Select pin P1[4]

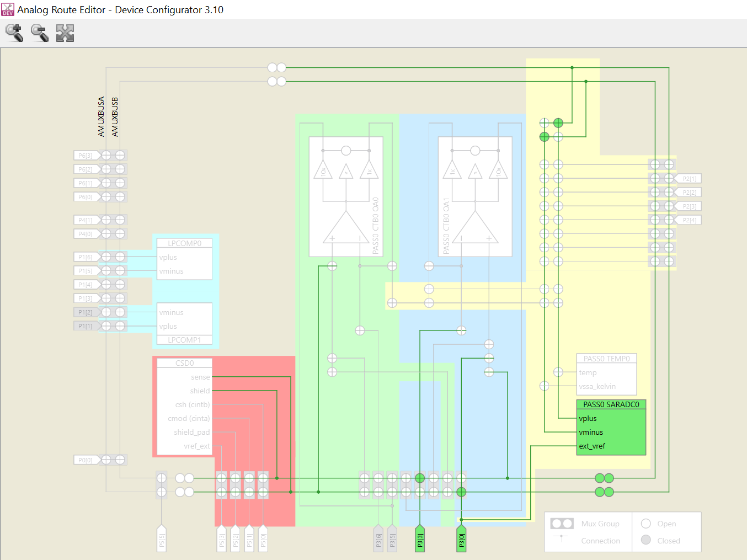click(87, 285)
